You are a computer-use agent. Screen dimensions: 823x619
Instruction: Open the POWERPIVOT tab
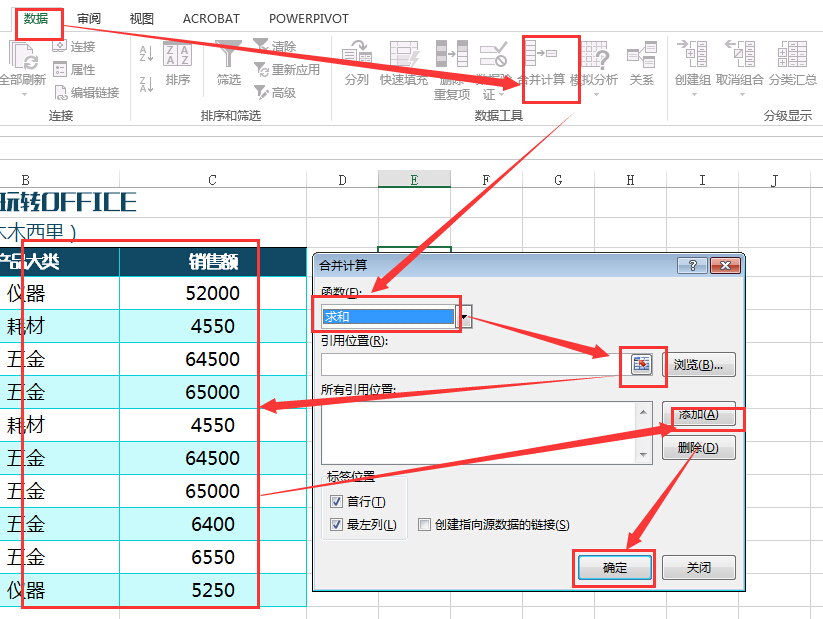click(x=309, y=19)
